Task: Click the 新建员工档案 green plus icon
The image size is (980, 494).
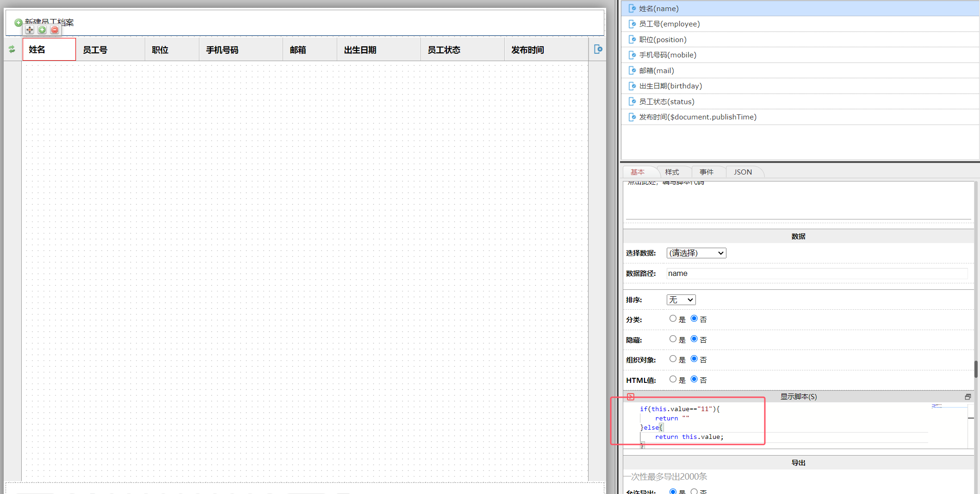Action: point(18,22)
